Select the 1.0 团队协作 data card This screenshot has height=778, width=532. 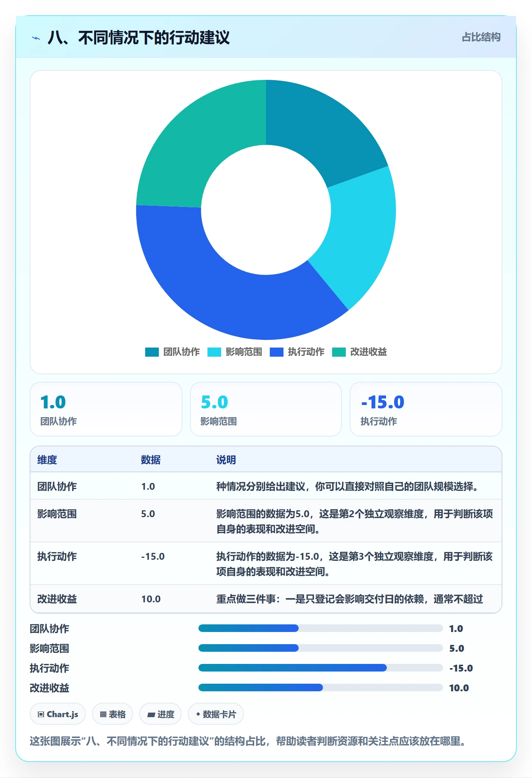coord(106,409)
